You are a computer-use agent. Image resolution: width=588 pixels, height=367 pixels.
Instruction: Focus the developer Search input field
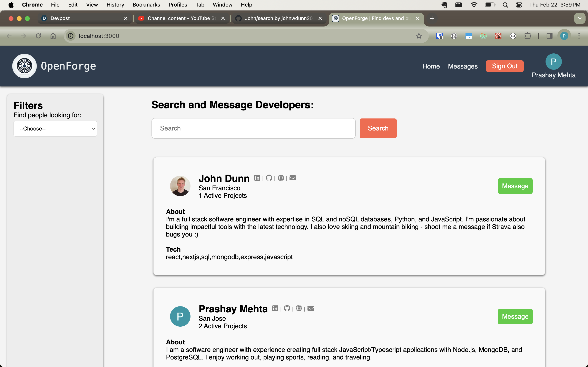253,128
